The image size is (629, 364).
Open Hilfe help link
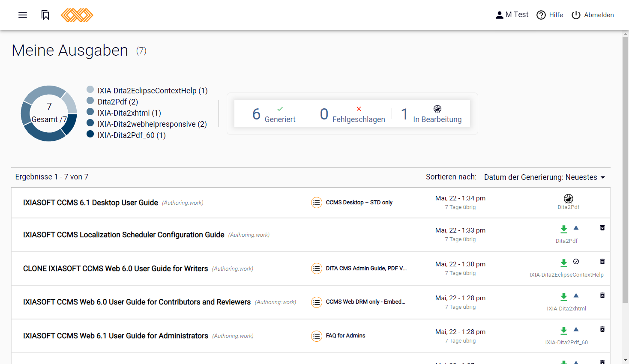550,15
